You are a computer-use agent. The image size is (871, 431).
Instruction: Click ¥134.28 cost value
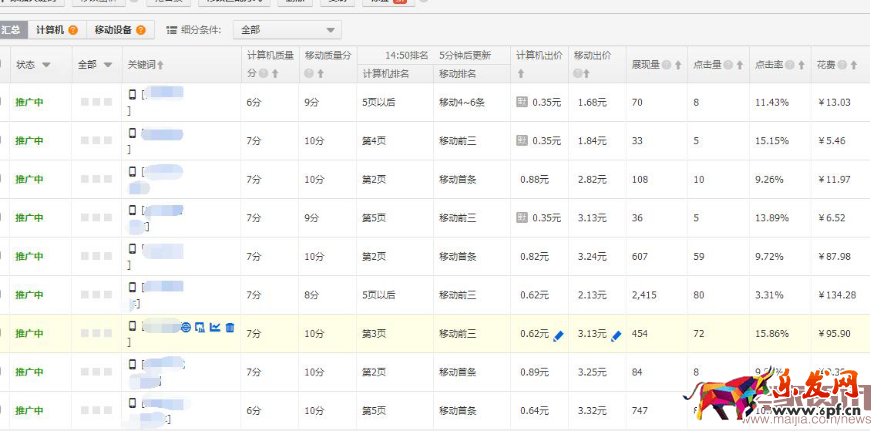[x=837, y=295]
